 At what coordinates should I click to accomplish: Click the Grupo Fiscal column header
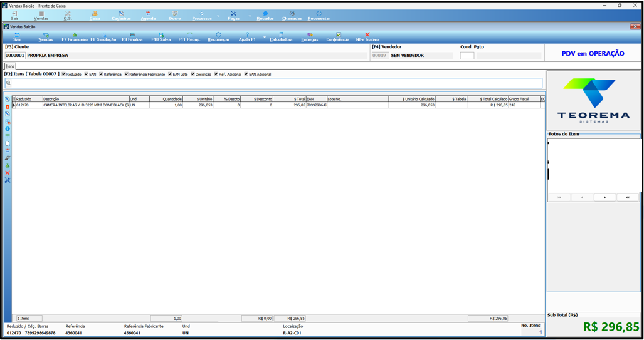pyautogui.click(x=524, y=100)
